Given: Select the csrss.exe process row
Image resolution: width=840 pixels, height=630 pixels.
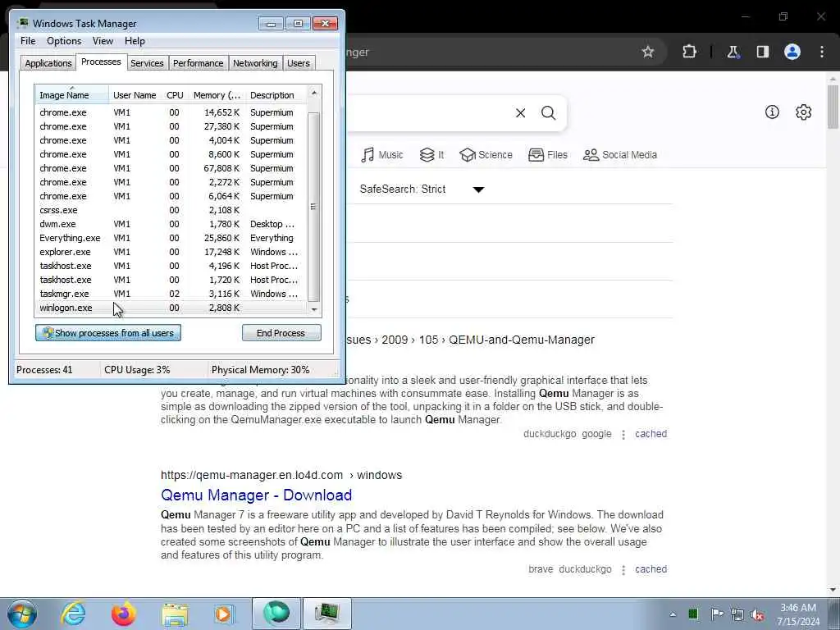Looking at the screenshot, I should pyautogui.click(x=171, y=210).
